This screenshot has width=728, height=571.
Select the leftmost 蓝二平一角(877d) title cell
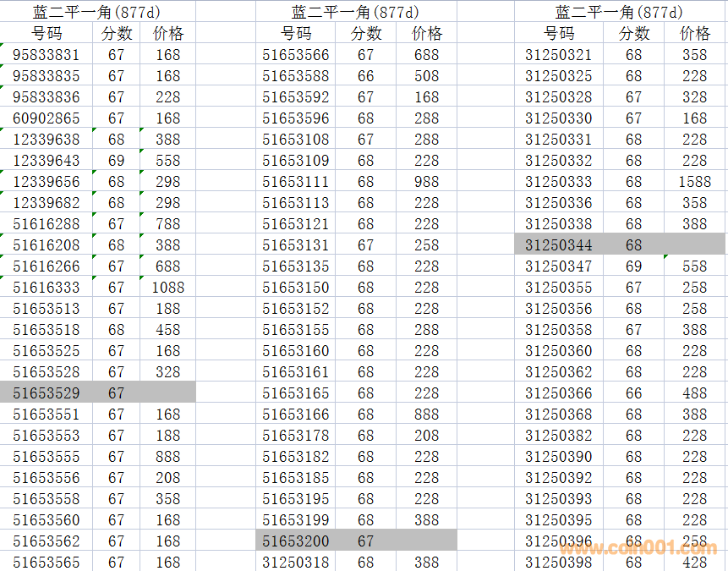[x=97, y=12]
